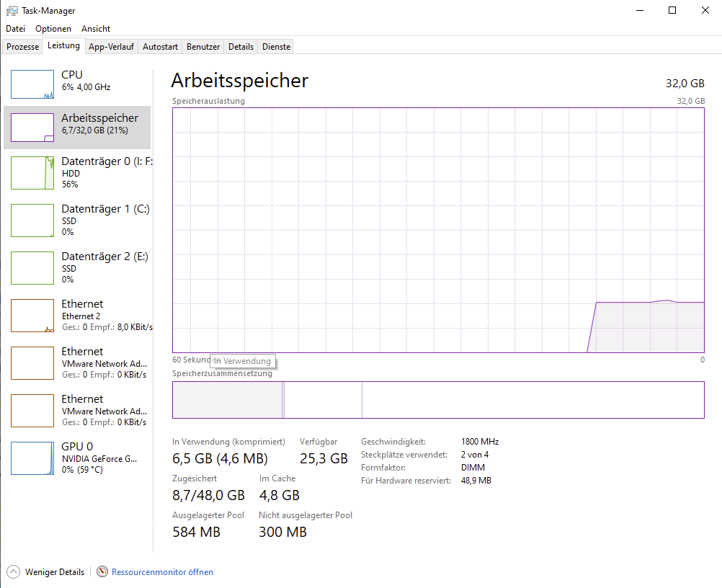Select the Leistung tab
Image resolution: width=722 pixels, height=588 pixels.
[63, 45]
